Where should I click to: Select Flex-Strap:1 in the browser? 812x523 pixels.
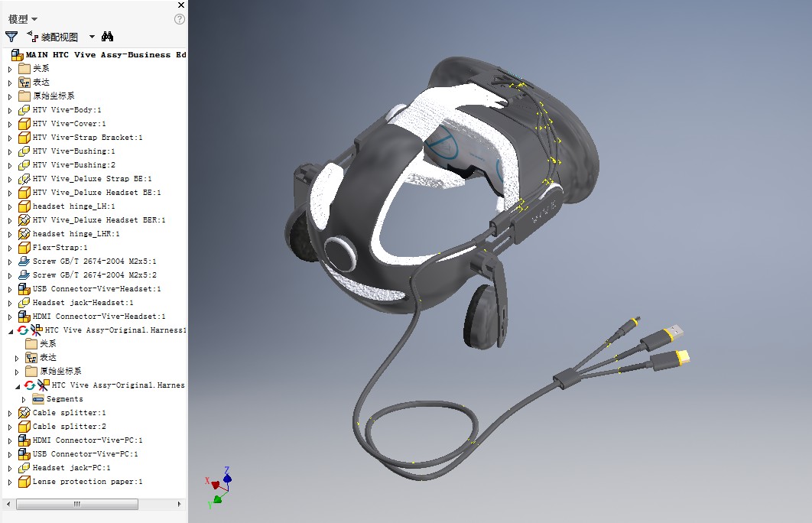coord(60,248)
